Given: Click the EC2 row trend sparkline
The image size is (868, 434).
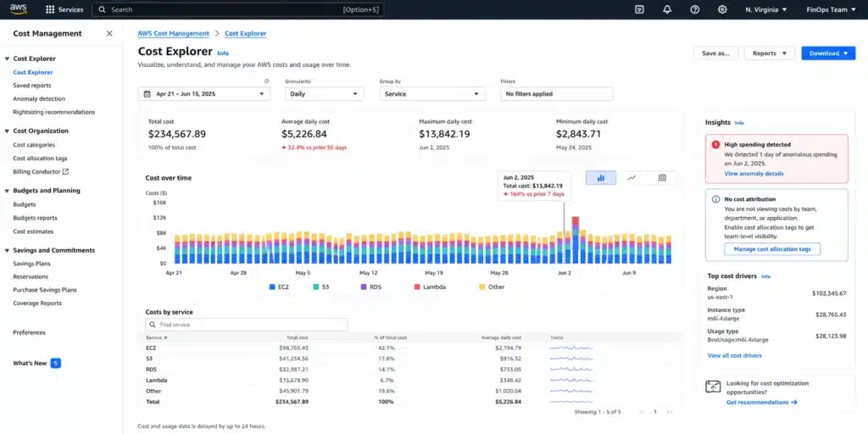Looking at the screenshot, I should click(572, 348).
